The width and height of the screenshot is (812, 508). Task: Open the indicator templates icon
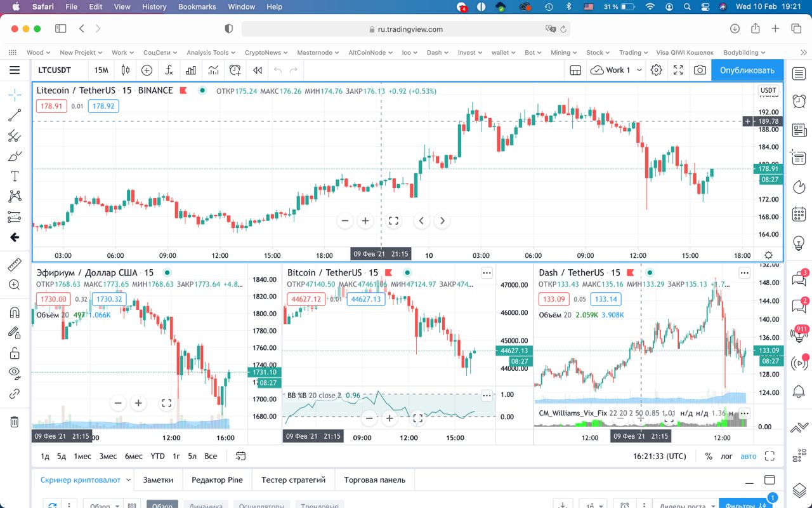point(213,70)
